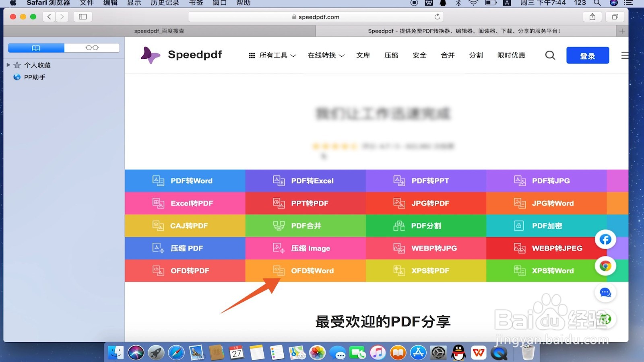Open the chat bubble floating icon
Viewport: 644px width, 362px height.
pos(605,293)
